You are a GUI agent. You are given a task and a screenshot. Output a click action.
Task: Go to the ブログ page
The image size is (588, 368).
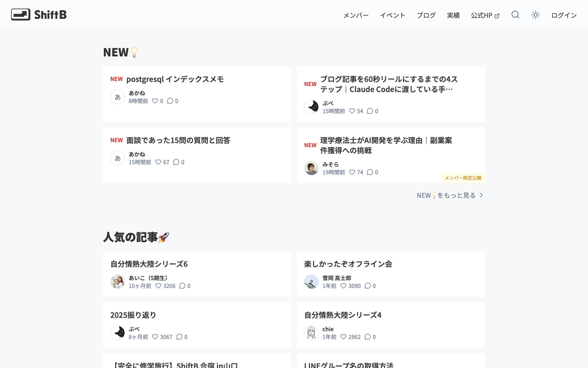[x=426, y=15]
